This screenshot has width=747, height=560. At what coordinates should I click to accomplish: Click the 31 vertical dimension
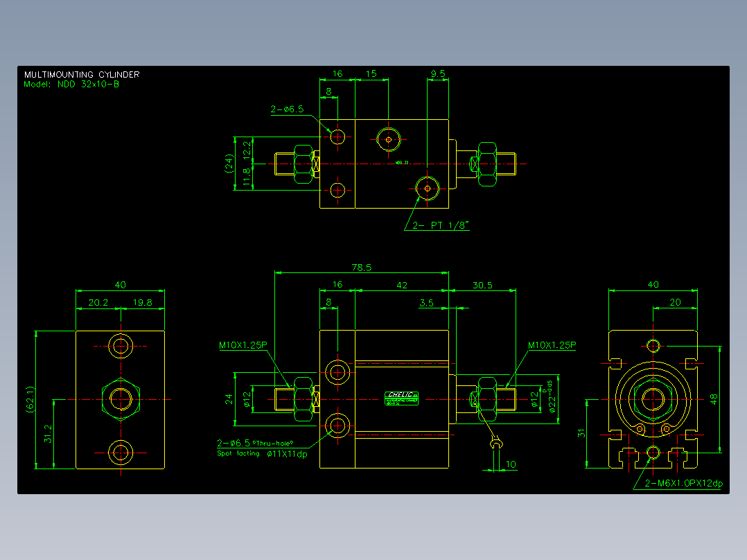[x=581, y=433]
